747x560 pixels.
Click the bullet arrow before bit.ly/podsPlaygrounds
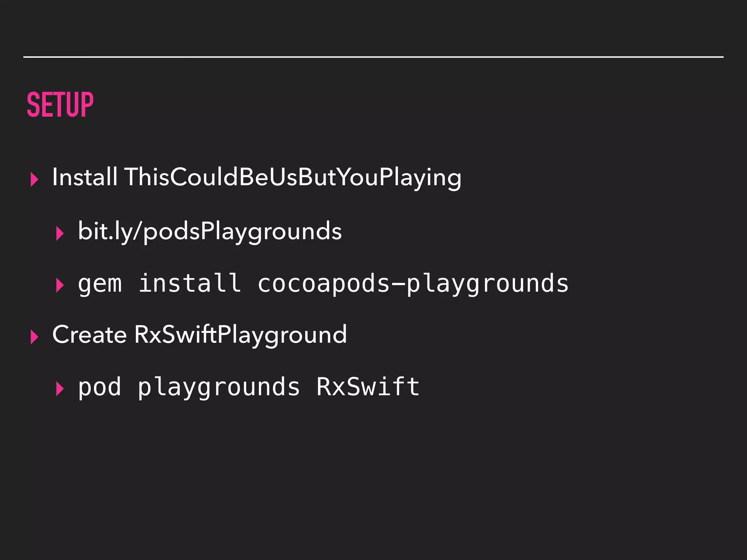[60, 233]
